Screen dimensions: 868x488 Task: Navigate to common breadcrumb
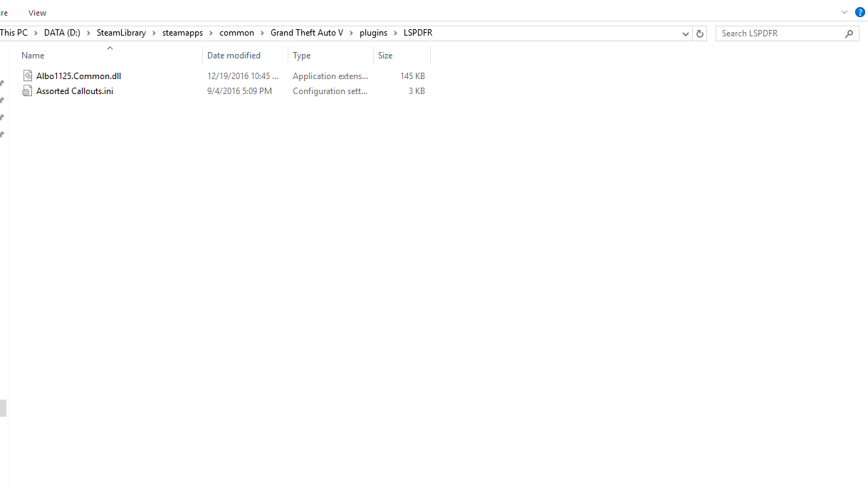[x=236, y=33]
